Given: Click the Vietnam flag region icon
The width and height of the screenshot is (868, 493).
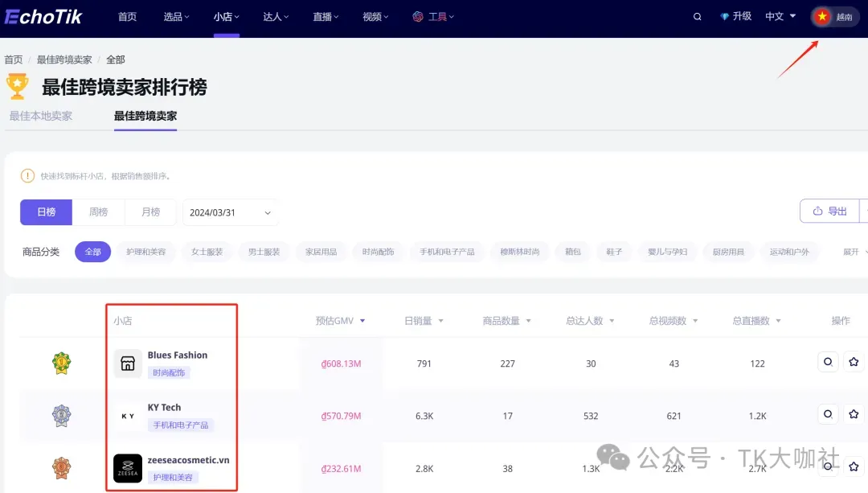Looking at the screenshot, I should [822, 17].
